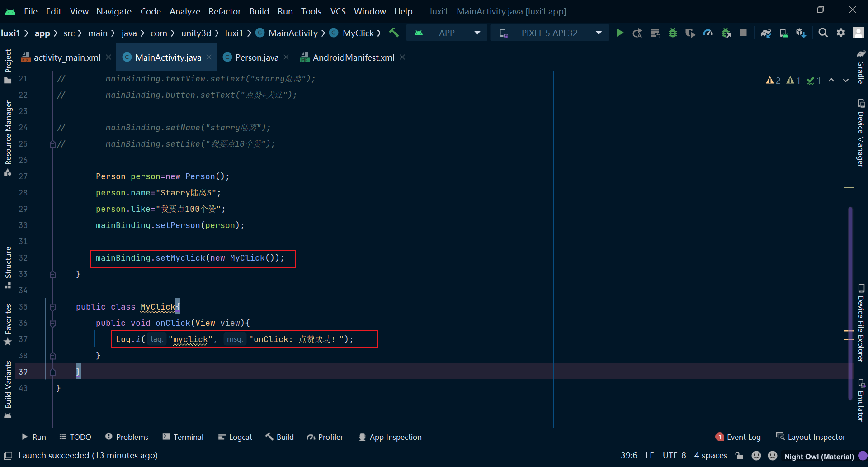Screen dimensions: 868x467
Task: Open the Problems tool window
Action: click(x=127, y=437)
